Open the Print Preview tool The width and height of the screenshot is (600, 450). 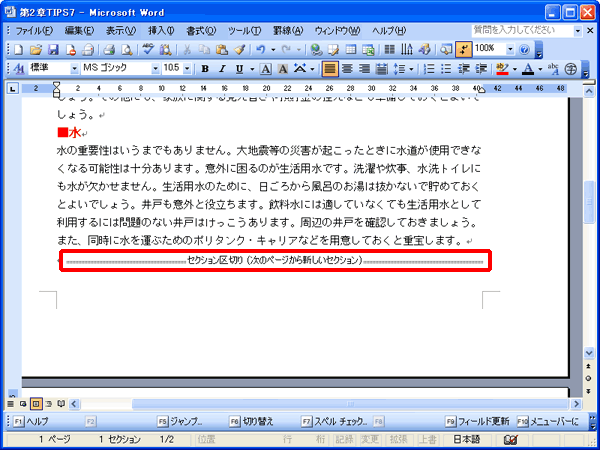click(126, 49)
